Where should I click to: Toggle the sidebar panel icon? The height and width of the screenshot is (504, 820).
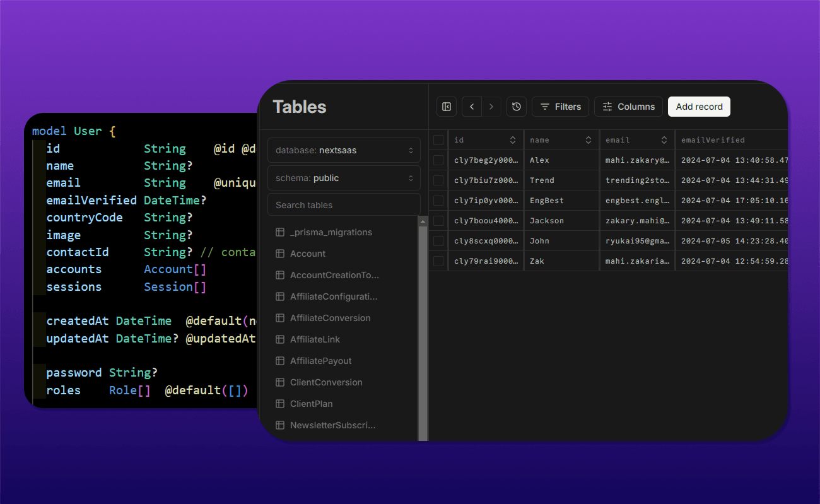[447, 107]
